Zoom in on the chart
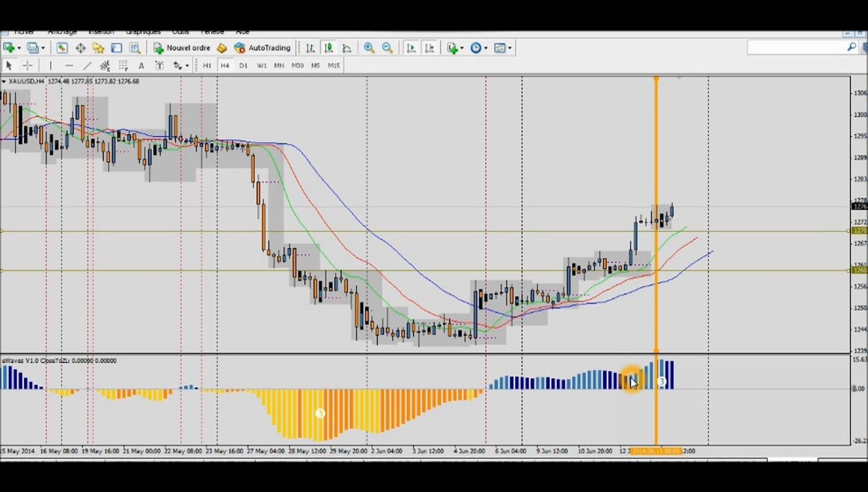This screenshot has height=492, width=868. coord(369,48)
